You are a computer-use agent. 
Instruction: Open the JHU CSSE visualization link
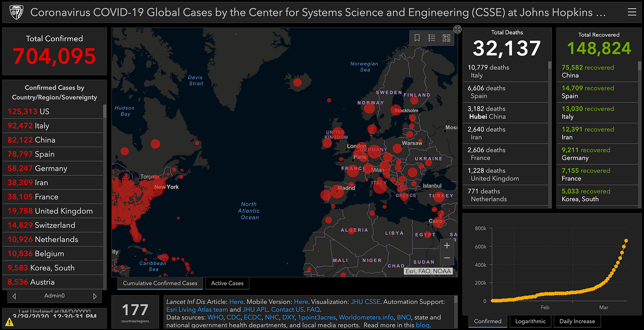tap(365, 302)
